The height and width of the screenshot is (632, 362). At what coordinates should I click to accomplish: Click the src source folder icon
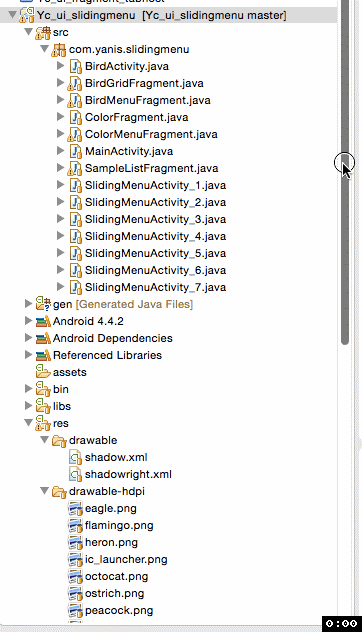43,32
